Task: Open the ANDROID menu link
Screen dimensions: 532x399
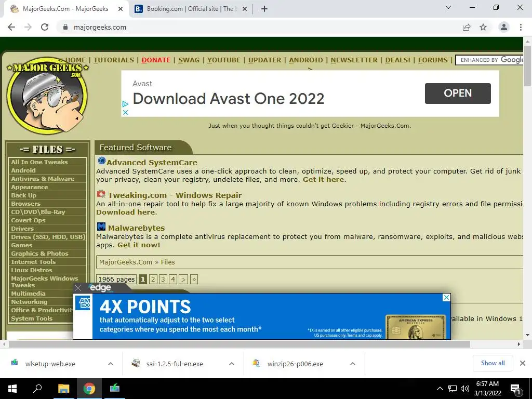Action: point(306,60)
